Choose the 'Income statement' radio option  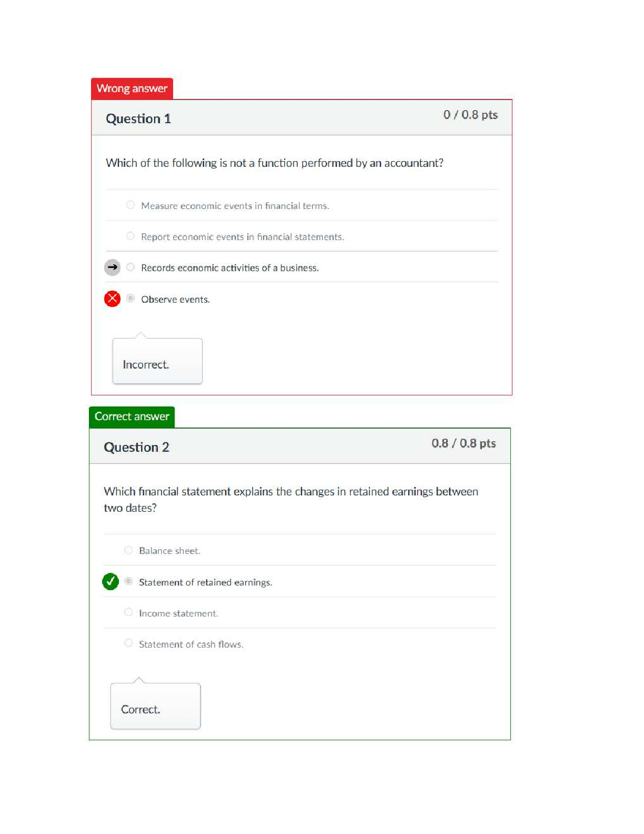coord(128,612)
